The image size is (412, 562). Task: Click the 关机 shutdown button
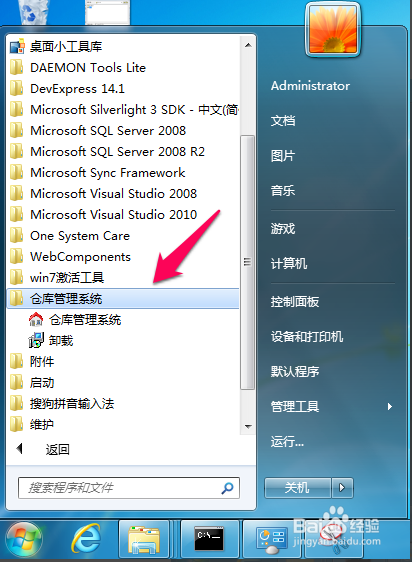[x=297, y=488]
